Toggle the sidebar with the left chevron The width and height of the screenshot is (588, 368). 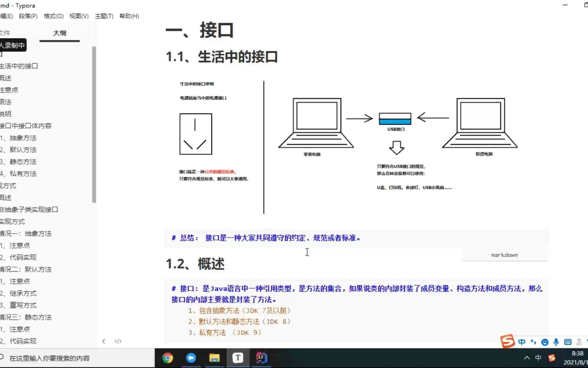[103, 341]
